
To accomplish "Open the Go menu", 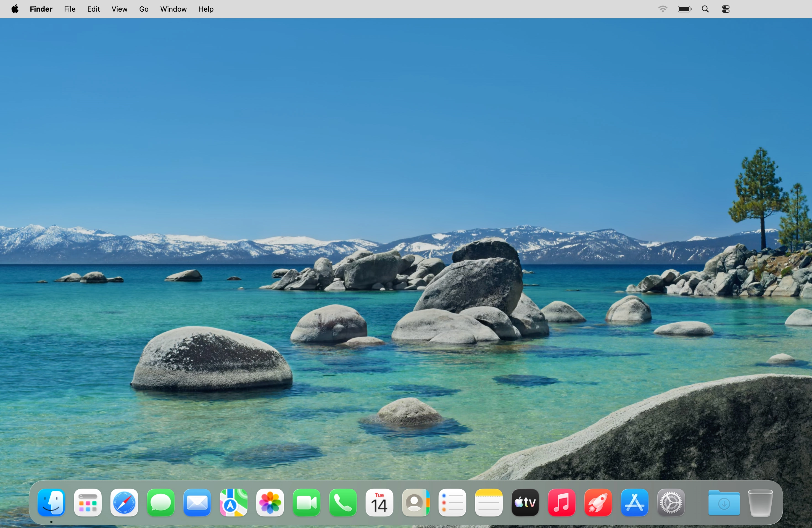I will [x=143, y=9].
